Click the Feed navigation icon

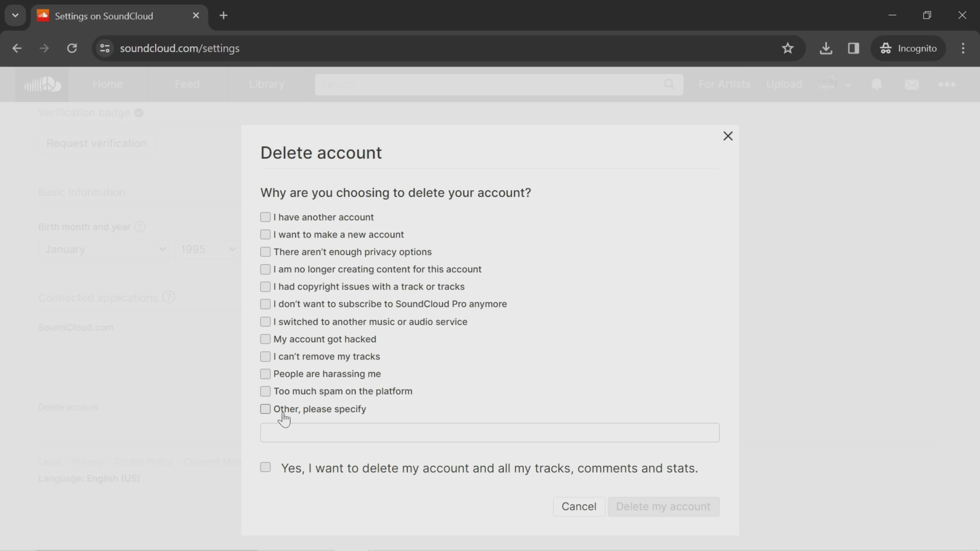[x=187, y=83]
